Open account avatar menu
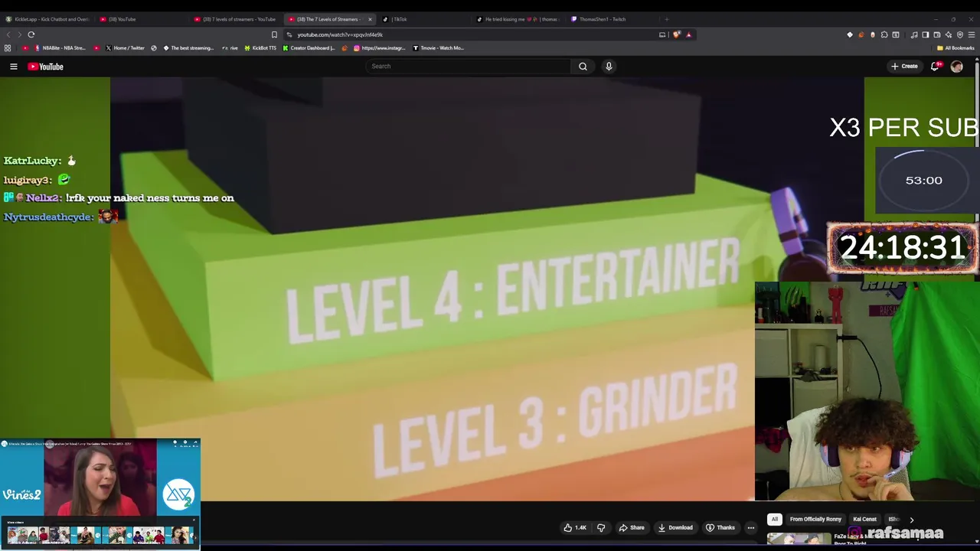This screenshot has height=551, width=980. pos(956,67)
